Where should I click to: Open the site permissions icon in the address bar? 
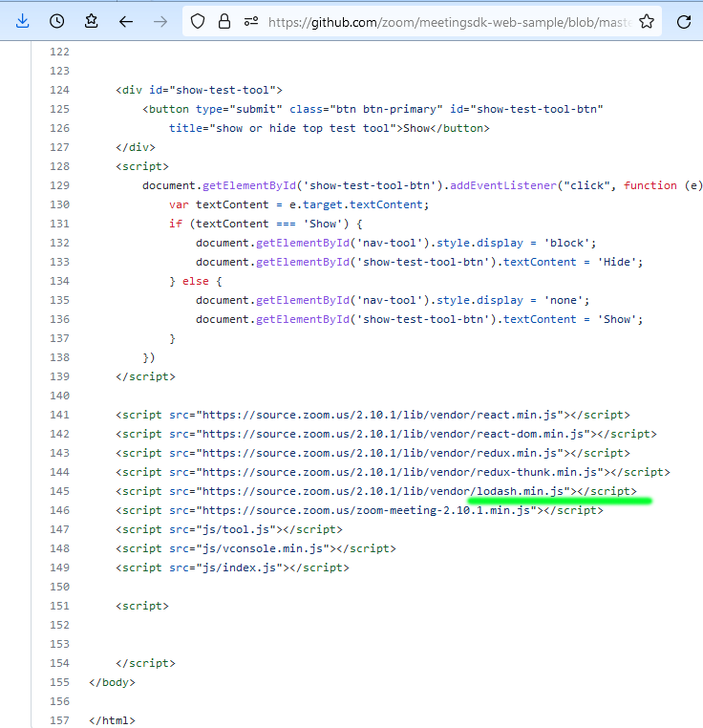tap(251, 21)
